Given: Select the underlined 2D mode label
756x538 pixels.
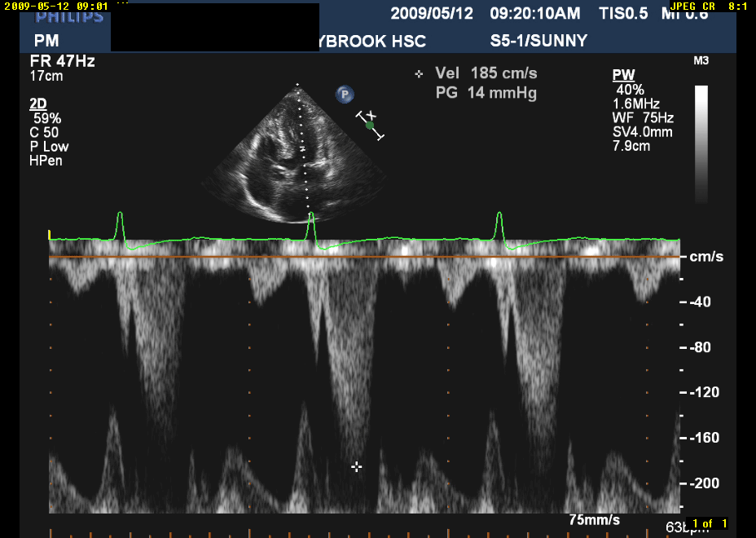Looking at the screenshot, I should coord(37,104).
